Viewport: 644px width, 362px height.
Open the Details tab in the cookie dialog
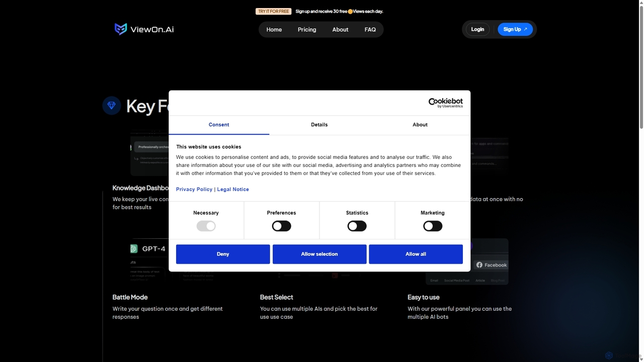[319, 125]
